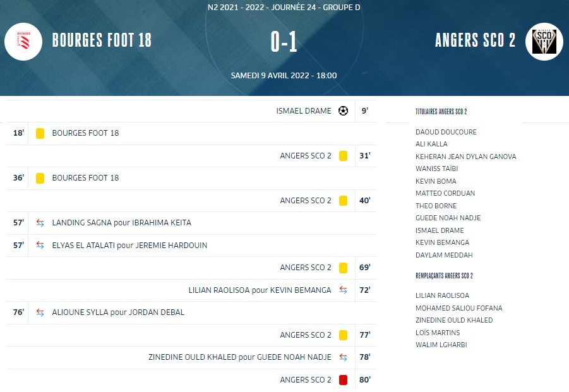Viewport: 569px width, 392px height.
Task: Click the goal ball icon beside Ismael Drame
Action: tap(343, 111)
